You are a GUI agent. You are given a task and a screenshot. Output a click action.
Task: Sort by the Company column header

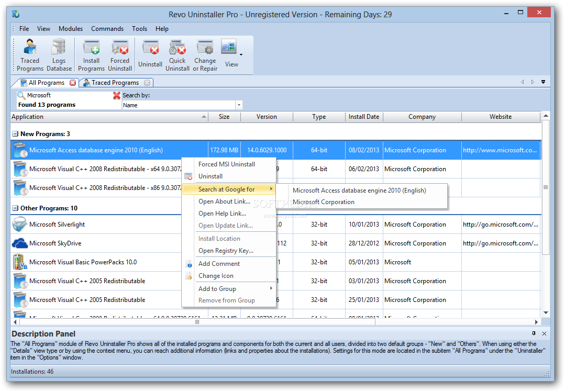422,117
